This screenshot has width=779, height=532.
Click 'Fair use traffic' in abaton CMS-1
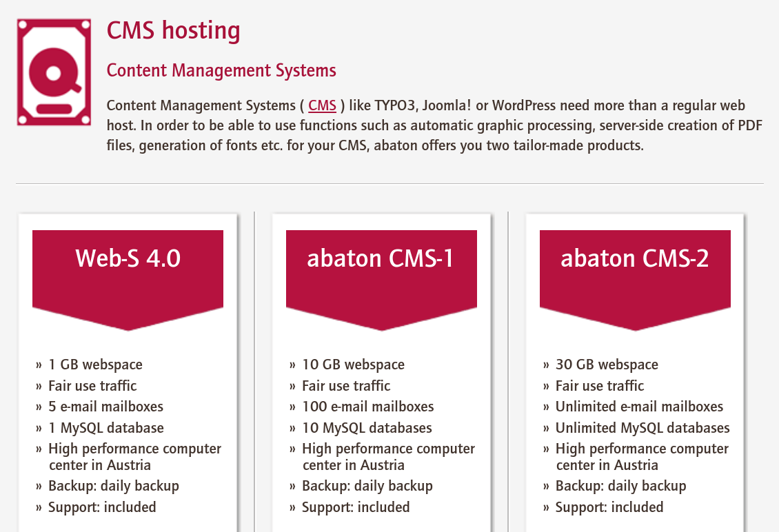[346, 386]
